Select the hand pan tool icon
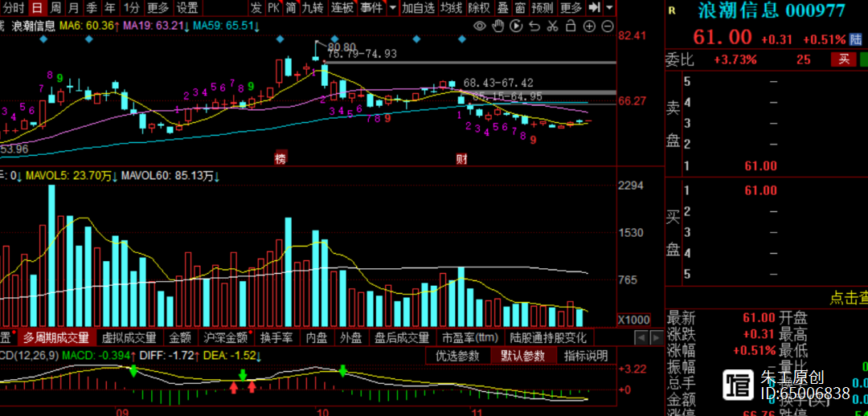 coord(497,26)
